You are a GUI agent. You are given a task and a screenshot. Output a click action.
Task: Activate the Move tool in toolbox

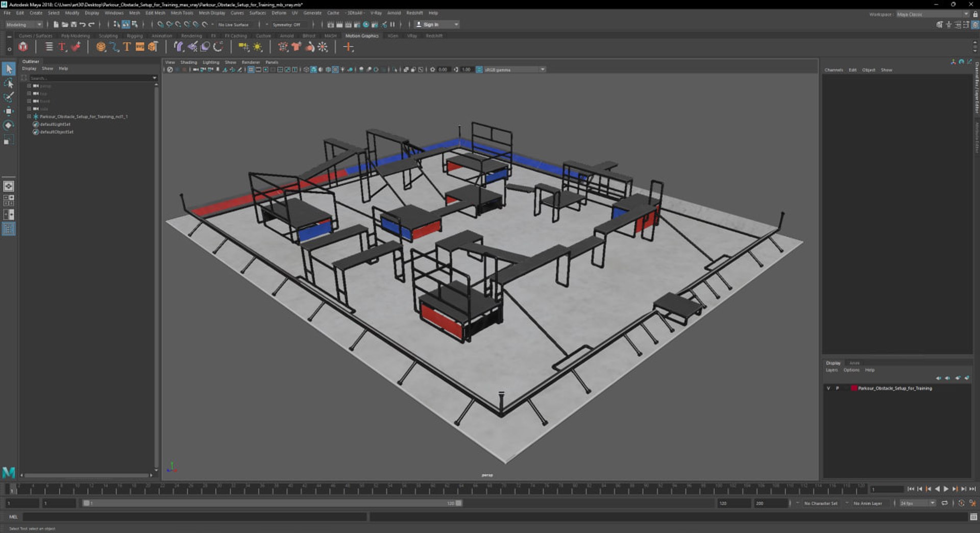pyautogui.click(x=9, y=111)
